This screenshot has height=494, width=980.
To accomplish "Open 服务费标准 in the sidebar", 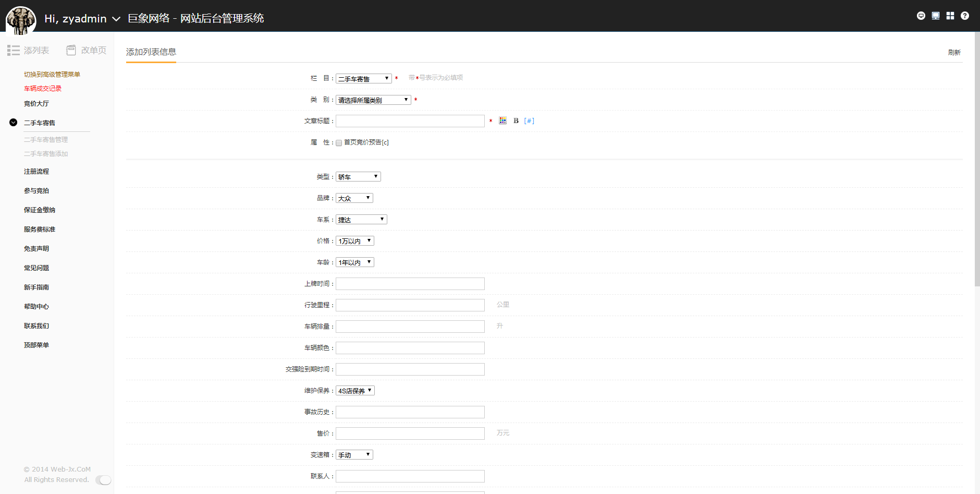I will point(40,230).
